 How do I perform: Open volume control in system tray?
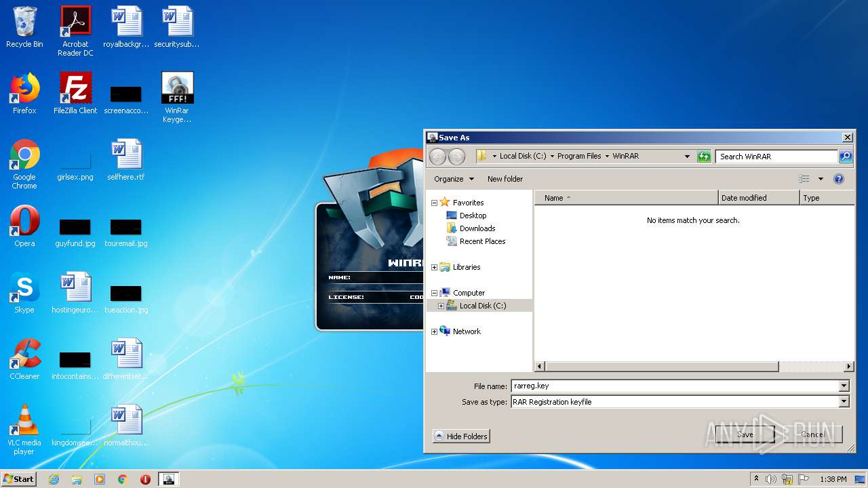(770, 479)
